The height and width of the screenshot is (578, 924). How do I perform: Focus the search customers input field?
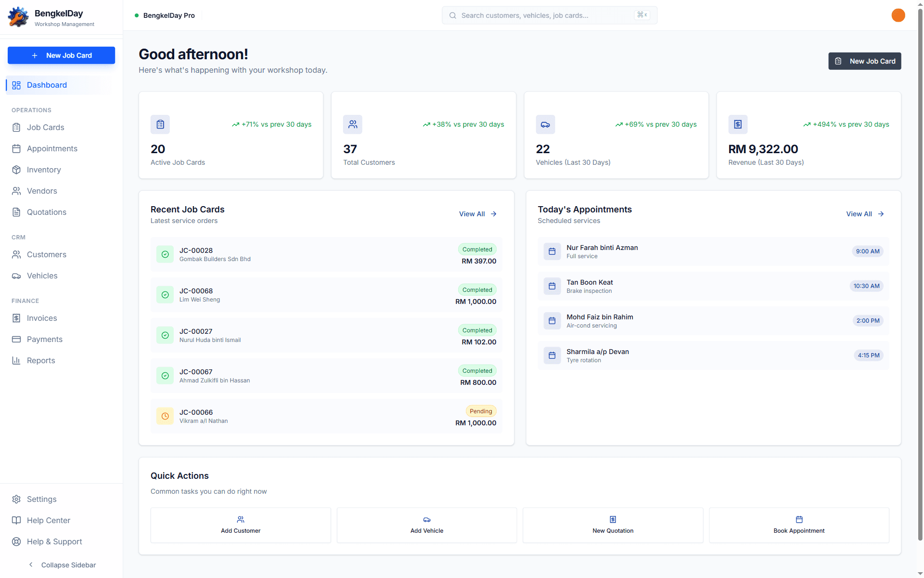point(550,15)
